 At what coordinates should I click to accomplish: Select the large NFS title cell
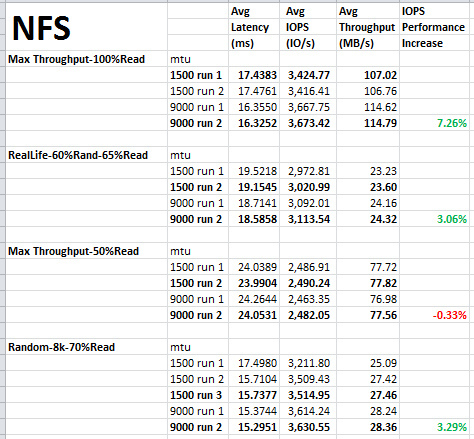tap(86, 27)
